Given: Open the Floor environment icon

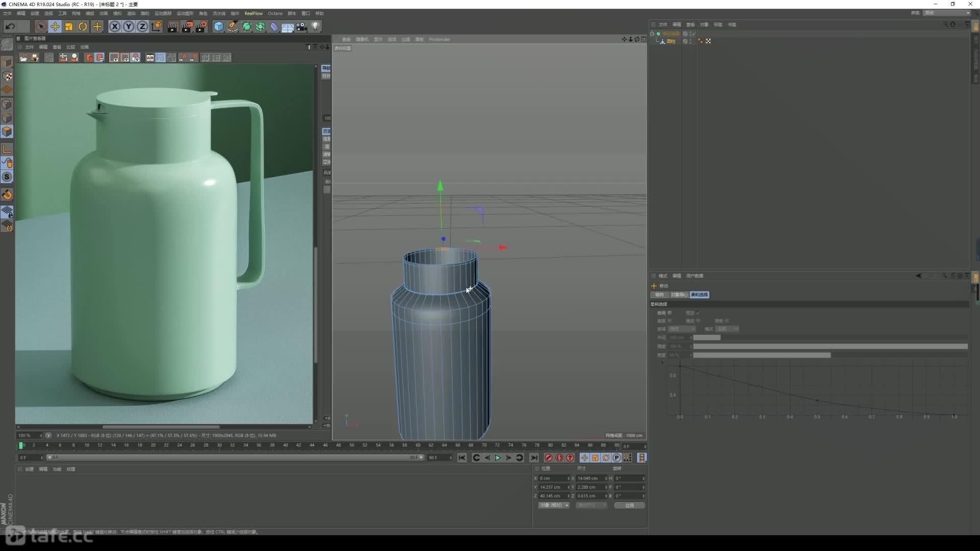Looking at the screenshot, I should tap(287, 27).
